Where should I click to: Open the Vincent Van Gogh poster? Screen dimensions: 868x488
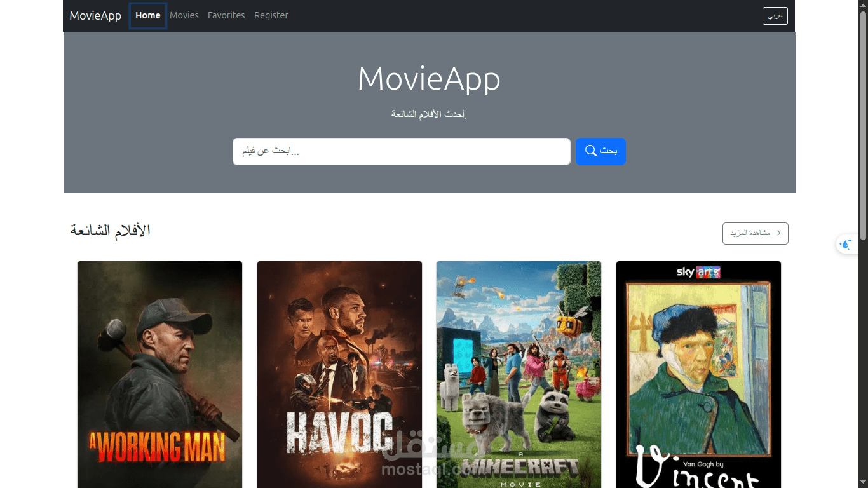698,374
